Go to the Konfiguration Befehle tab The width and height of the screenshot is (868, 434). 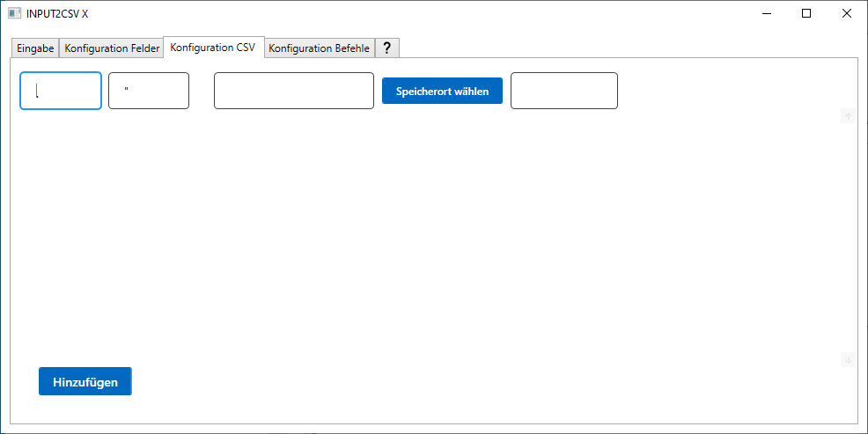pos(319,48)
